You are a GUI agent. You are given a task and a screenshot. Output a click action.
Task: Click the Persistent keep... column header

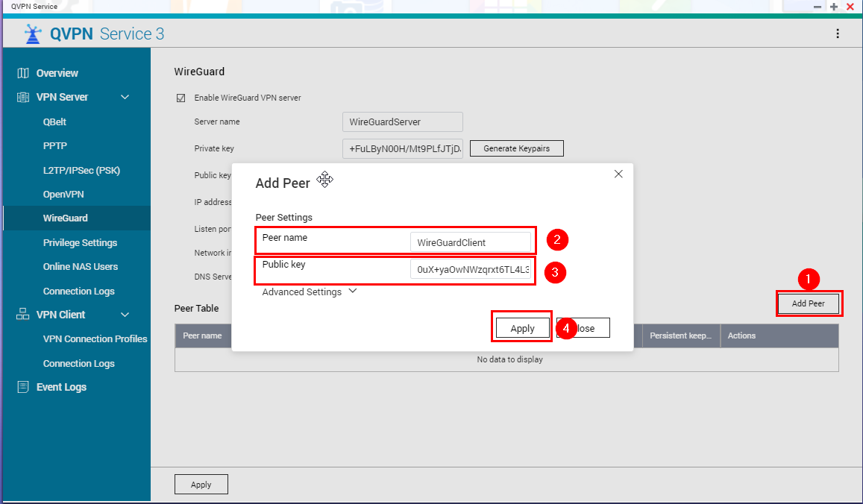(x=681, y=336)
